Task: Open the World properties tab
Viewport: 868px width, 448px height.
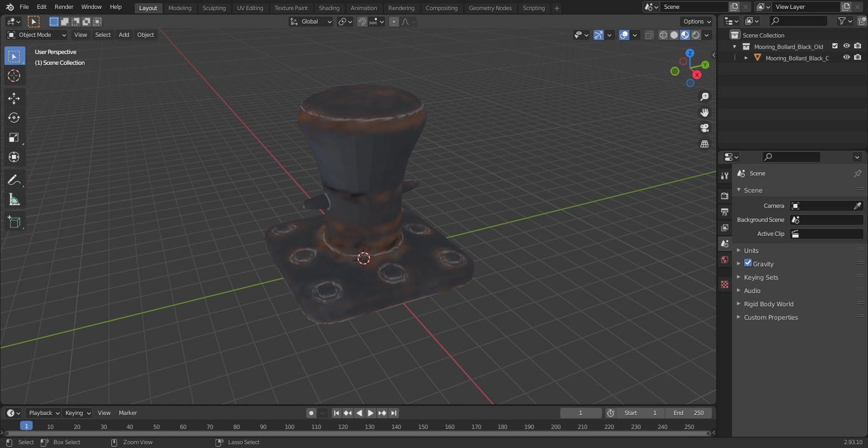Action: click(x=724, y=259)
